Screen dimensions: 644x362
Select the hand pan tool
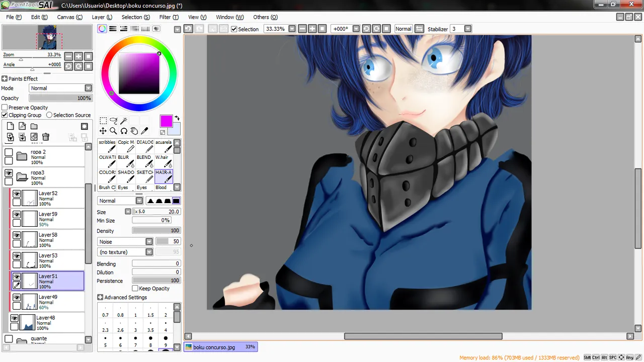tap(134, 131)
